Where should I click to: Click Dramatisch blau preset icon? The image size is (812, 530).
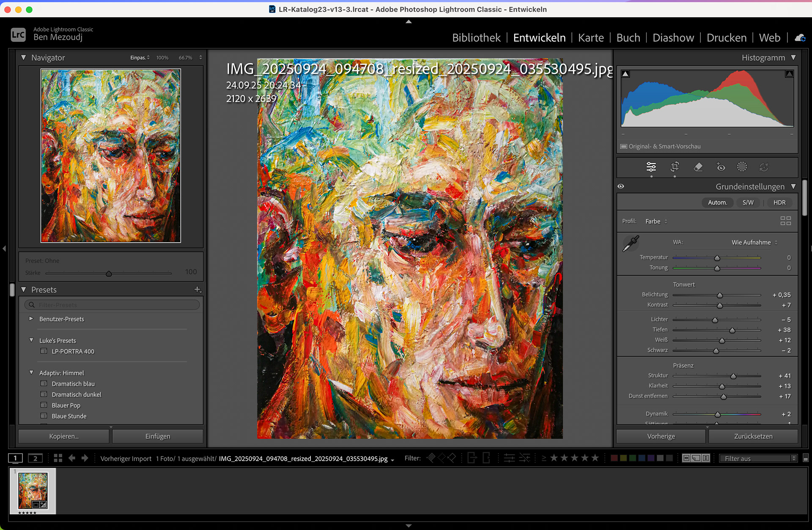coord(44,383)
